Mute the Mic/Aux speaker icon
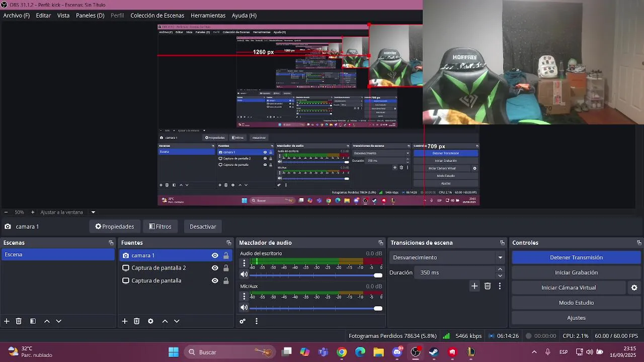This screenshot has height=362, width=644. [244, 308]
